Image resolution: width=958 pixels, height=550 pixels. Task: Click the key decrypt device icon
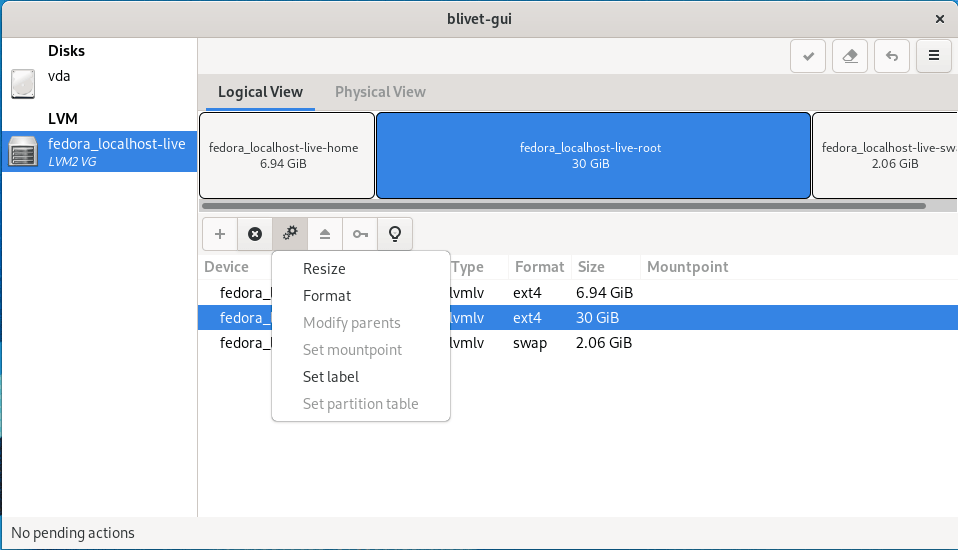(360, 234)
